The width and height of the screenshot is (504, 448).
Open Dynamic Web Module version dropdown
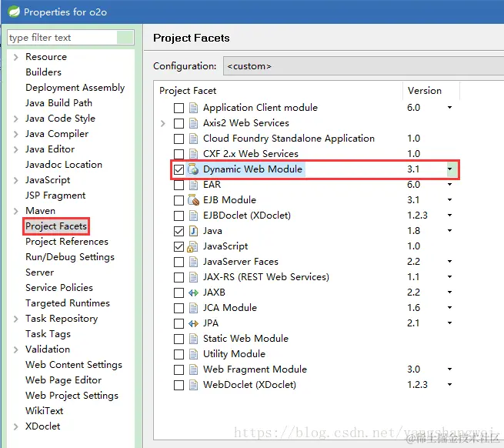[452, 169]
